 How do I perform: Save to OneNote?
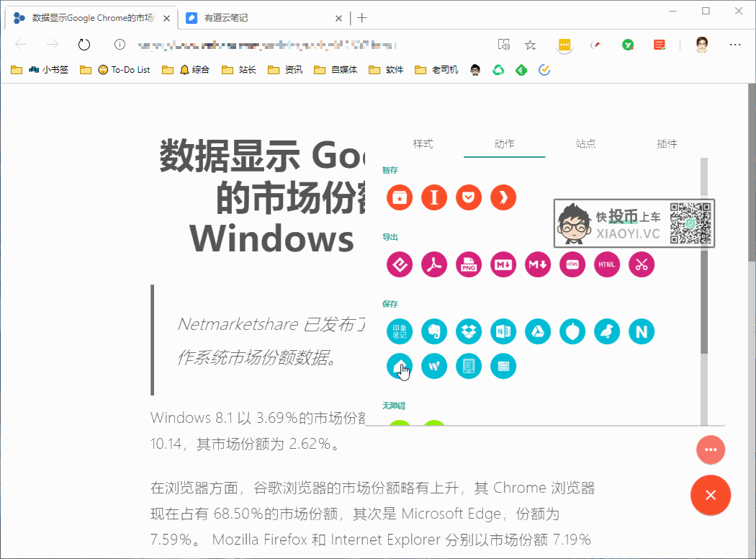click(x=503, y=332)
